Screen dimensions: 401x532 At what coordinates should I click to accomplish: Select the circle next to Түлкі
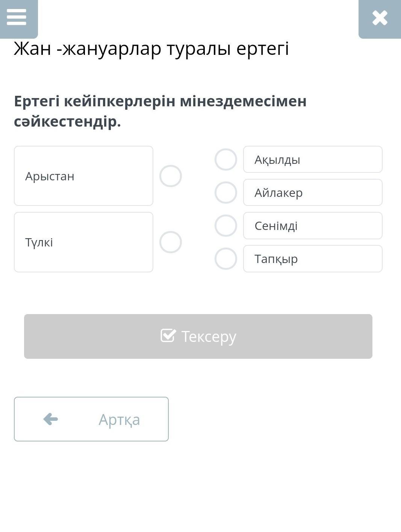pos(171,242)
